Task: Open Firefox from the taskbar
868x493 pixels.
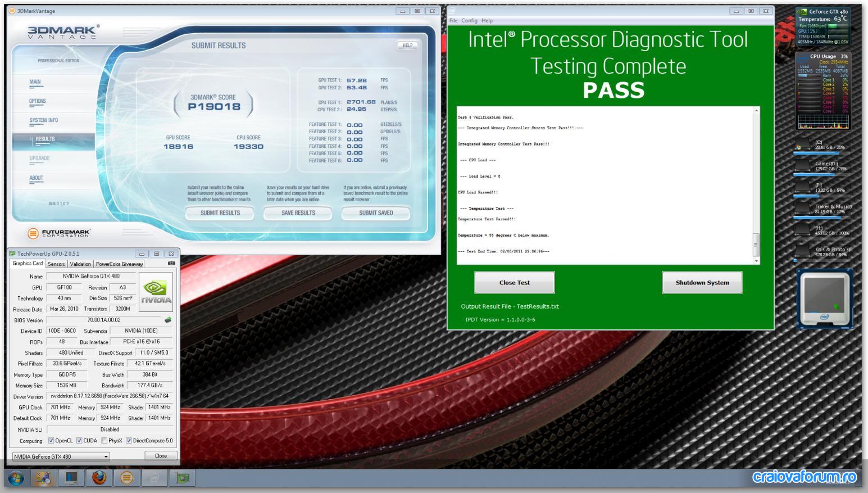Action: tap(99, 478)
